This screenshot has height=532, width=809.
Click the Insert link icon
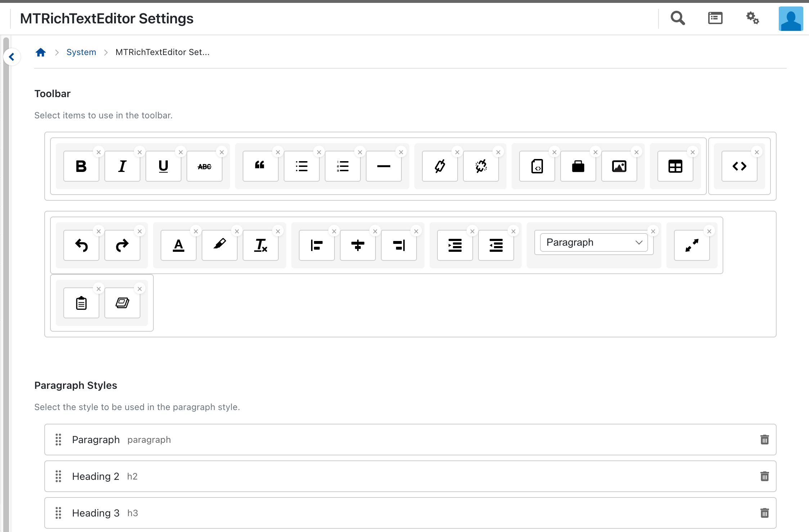pos(440,166)
